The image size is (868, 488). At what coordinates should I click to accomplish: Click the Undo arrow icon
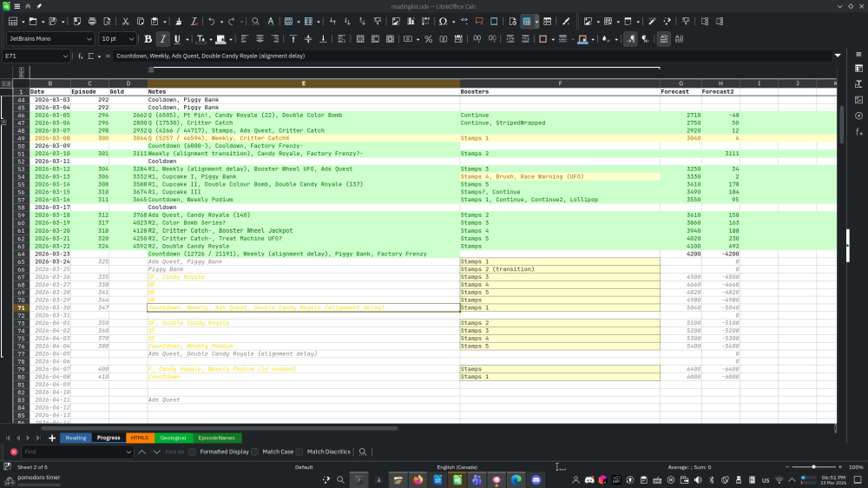pos(212,22)
